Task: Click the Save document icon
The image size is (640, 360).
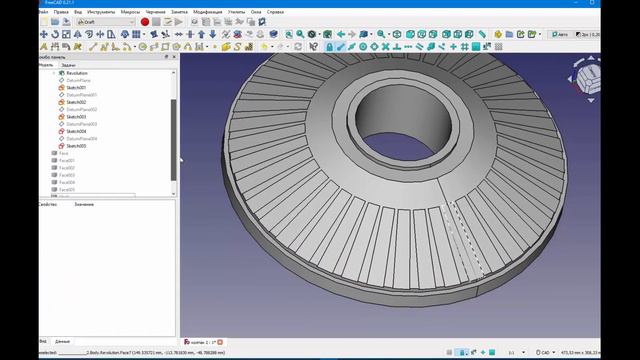Action: (66, 22)
